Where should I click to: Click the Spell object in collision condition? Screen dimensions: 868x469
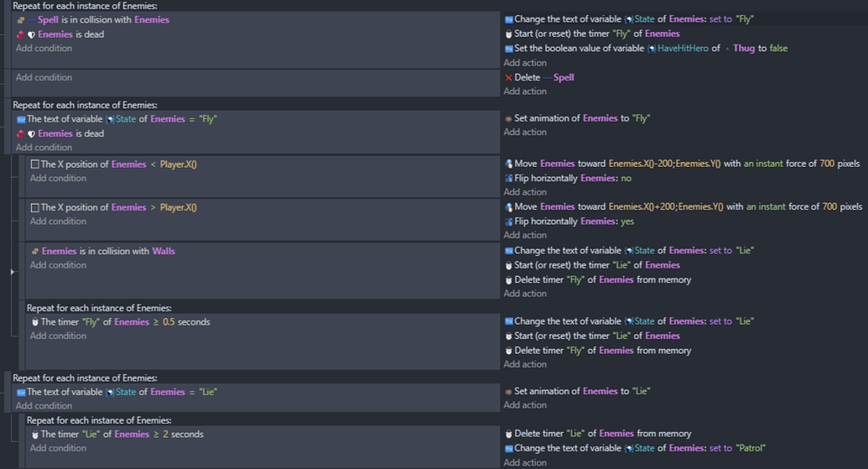[48, 20]
